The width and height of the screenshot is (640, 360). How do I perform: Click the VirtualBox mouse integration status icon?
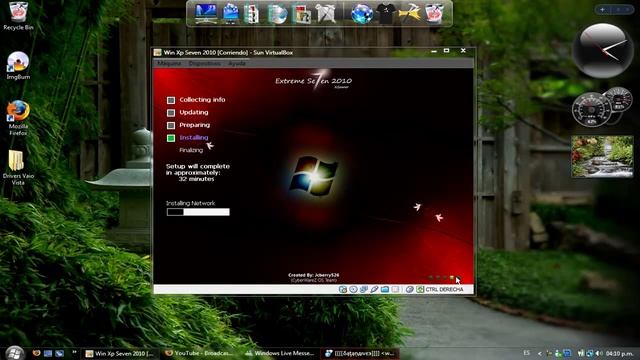(x=409, y=289)
